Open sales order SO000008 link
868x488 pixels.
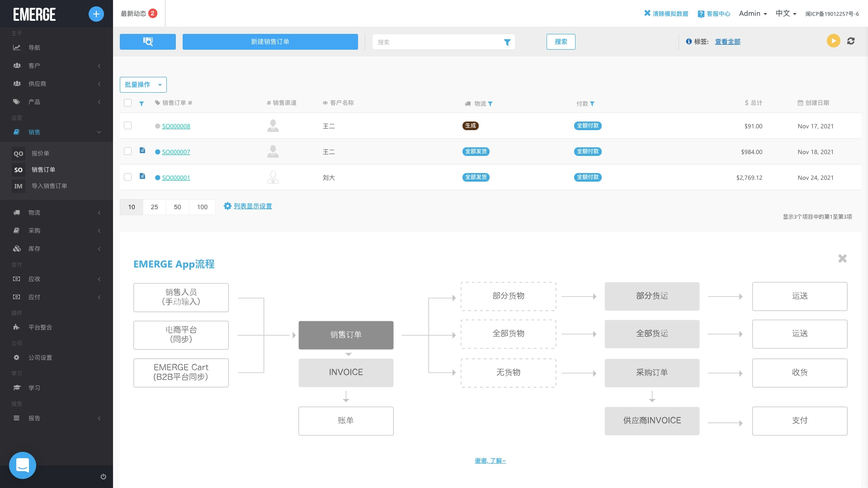pos(176,126)
